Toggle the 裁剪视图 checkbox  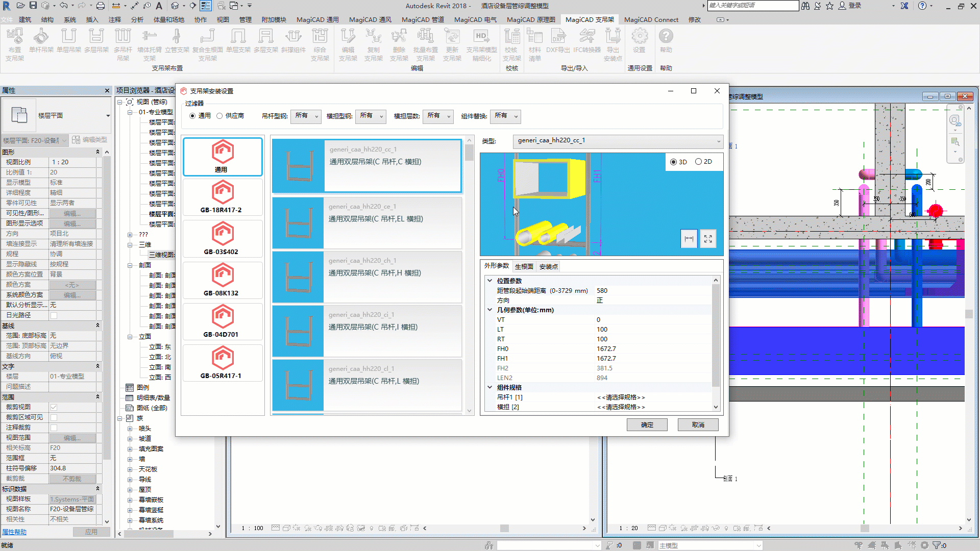coord(54,407)
